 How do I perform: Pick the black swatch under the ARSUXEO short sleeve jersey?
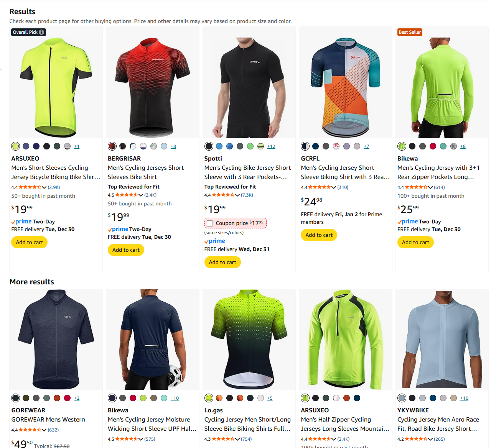(x=46, y=146)
